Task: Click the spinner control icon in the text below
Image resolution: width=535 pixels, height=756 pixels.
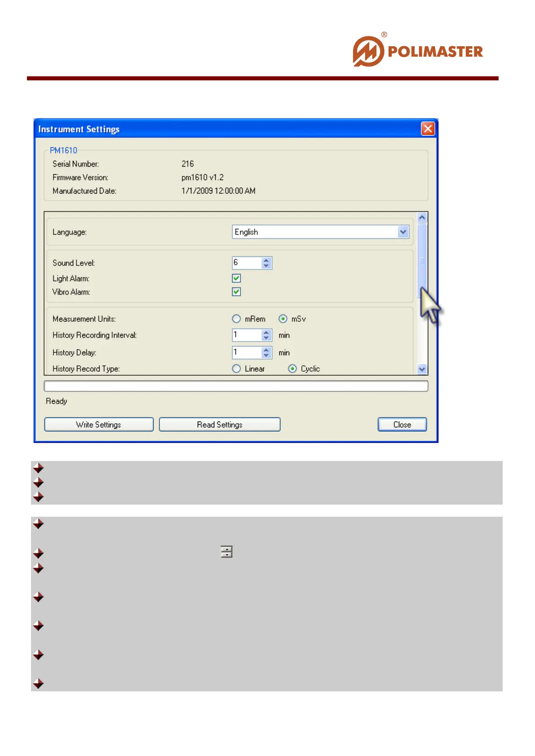Action: pyautogui.click(x=226, y=552)
